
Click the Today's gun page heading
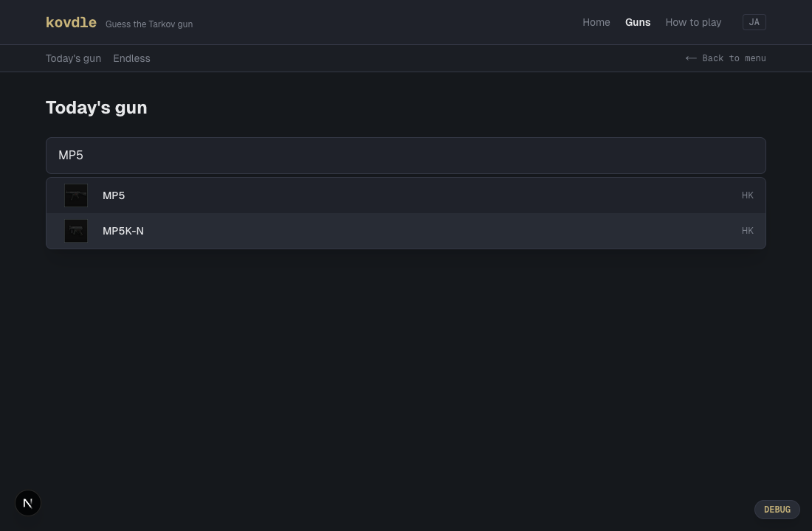96,108
